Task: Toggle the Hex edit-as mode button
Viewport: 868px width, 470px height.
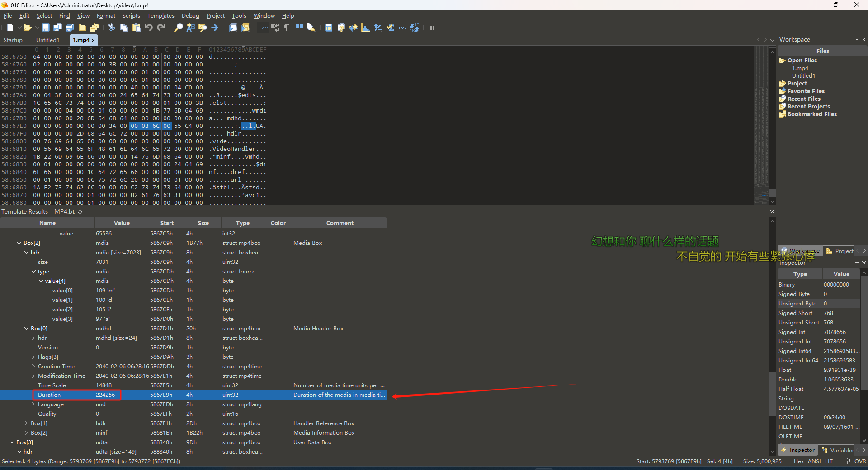Action: (263, 28)
